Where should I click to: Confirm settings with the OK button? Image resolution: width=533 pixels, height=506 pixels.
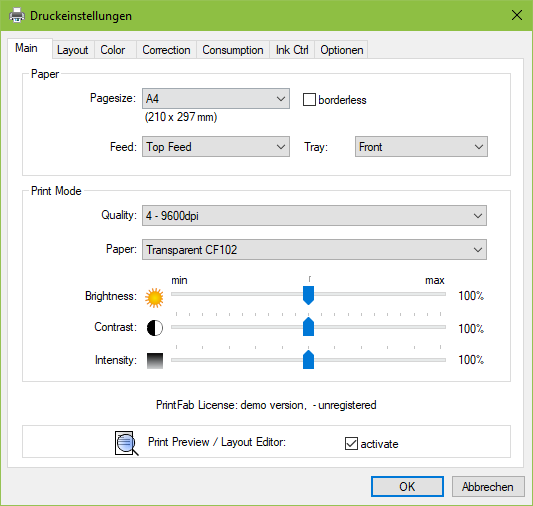(x=407, y=486)
